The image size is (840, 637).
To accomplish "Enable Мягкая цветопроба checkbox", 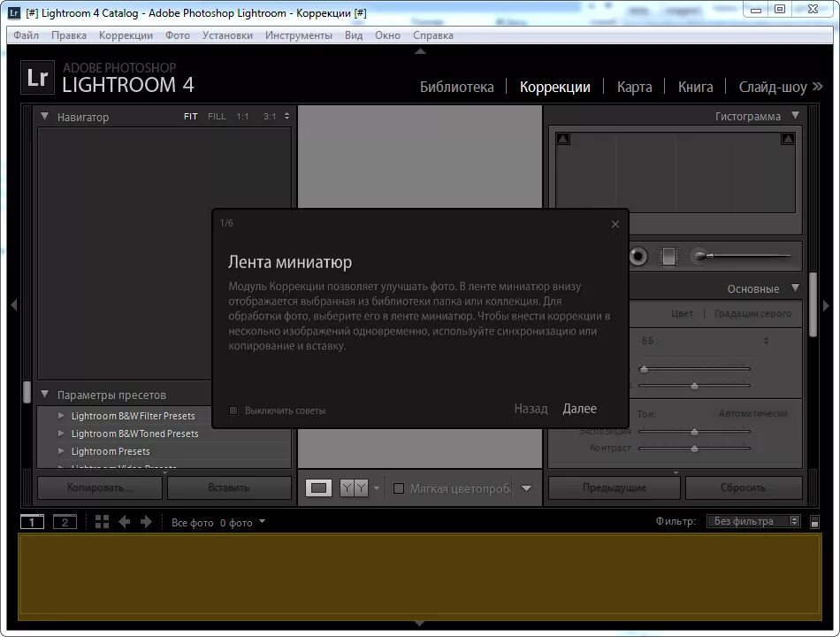I will (399, 488).
